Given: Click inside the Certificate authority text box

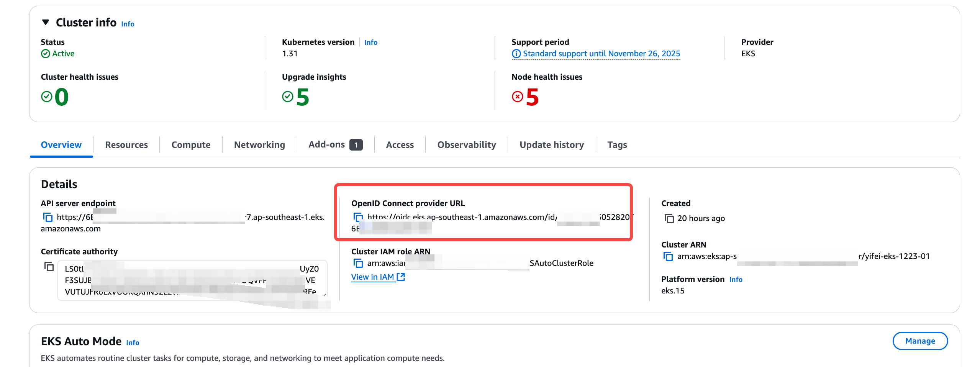Looking at the screenshot, I should (x=192, y=280).
